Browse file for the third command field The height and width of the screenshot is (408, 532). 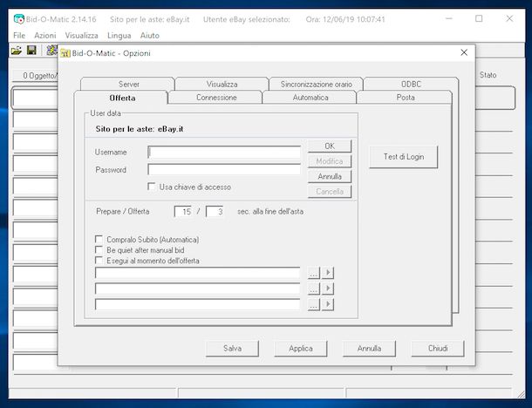[313, 304]
